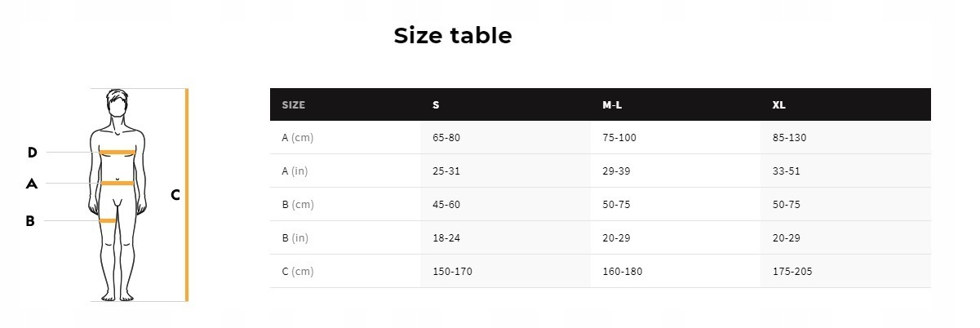Select the M-L size column header
980x328 pixels.
(612, 105)
